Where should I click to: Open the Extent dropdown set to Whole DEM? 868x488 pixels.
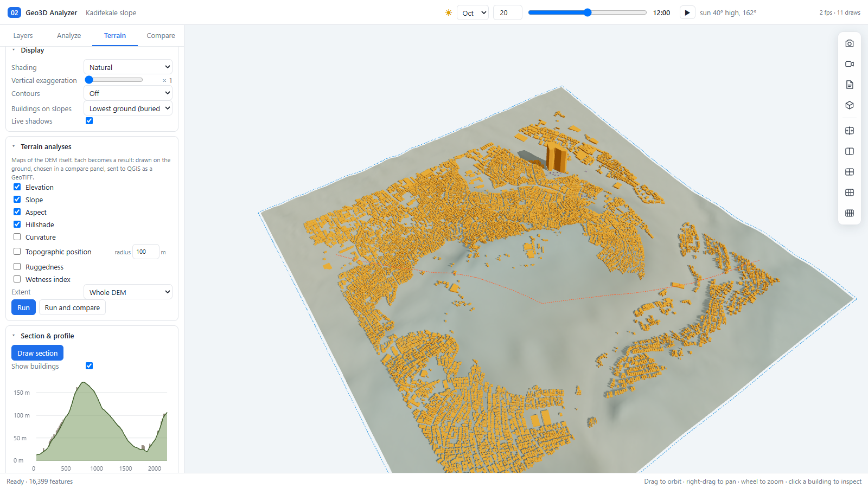coord(128,292)
